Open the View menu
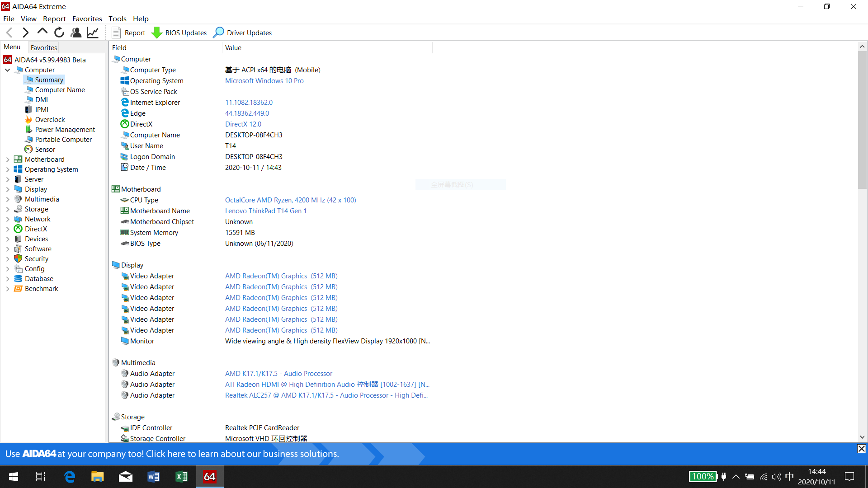This screenshot has width=868, height=488. 28,19
